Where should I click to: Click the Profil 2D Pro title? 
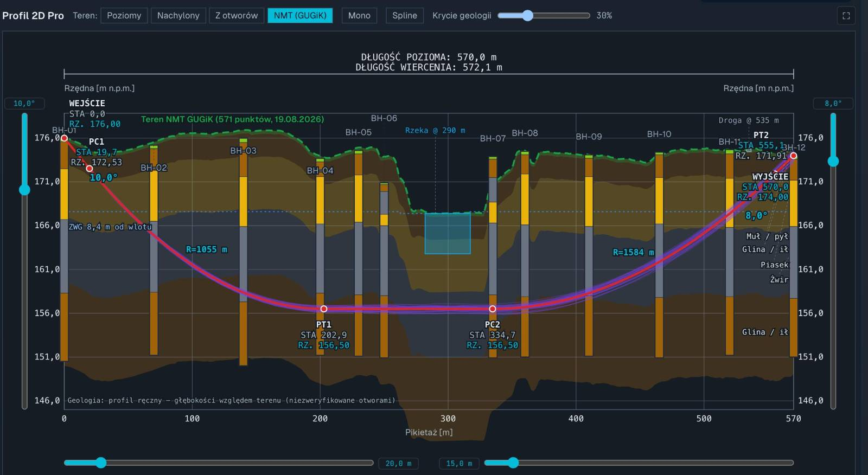(x=33, y=16)
